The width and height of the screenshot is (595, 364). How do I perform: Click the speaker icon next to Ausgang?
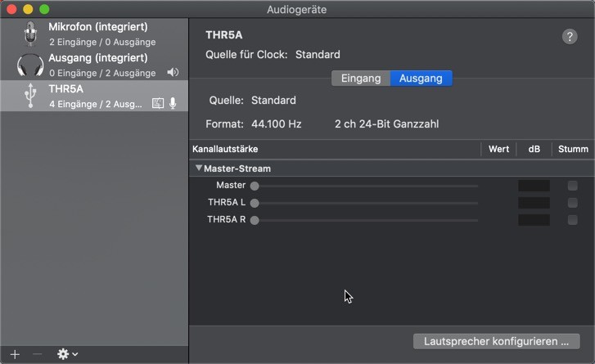point(173,73)
